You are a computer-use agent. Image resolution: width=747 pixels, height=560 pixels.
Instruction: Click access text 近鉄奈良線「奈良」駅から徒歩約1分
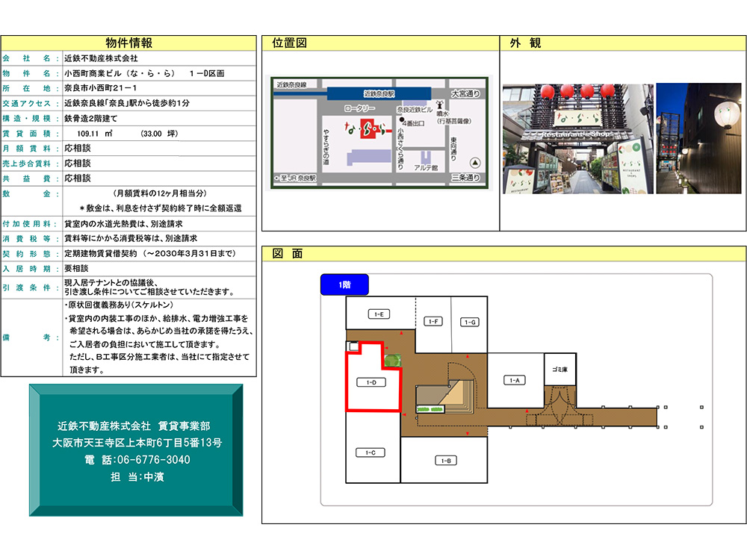(127, 103)
